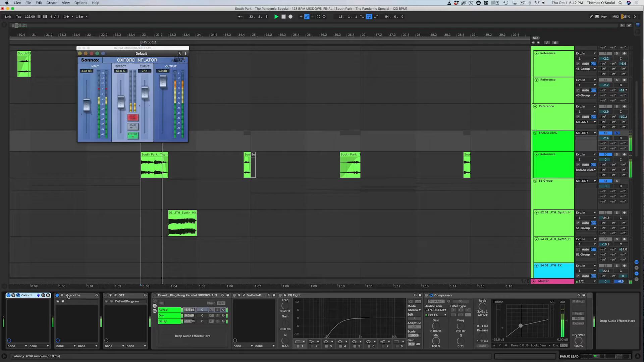
Task: Click hot-swap icon on soothe device
Action: pyautogui.click(x=97, y=295)
